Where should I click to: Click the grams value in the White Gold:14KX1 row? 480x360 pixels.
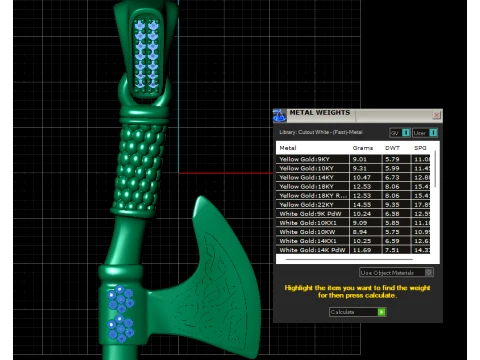pos(361,241)
